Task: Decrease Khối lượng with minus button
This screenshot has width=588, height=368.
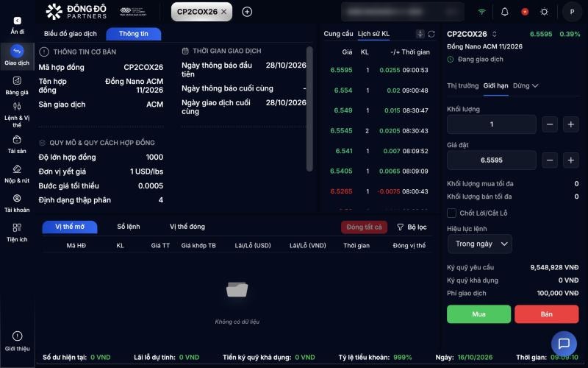Action: tap(549, 124)
